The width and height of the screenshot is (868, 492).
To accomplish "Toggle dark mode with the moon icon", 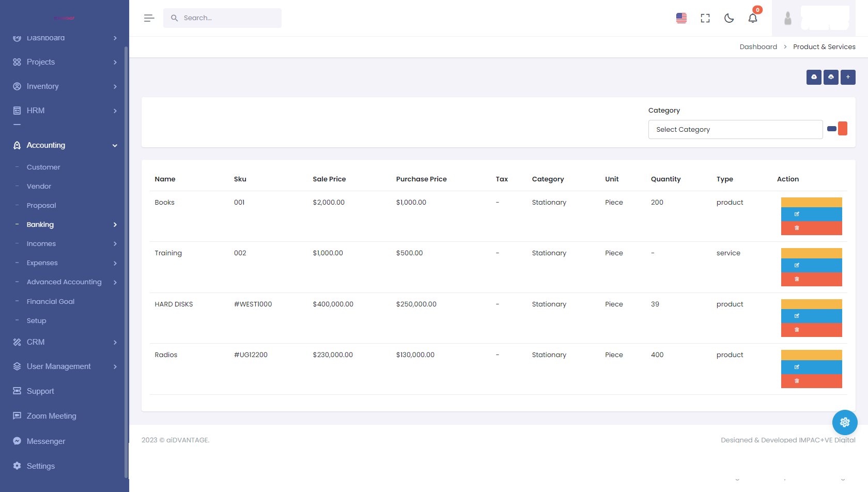I will tap(729, 18).
